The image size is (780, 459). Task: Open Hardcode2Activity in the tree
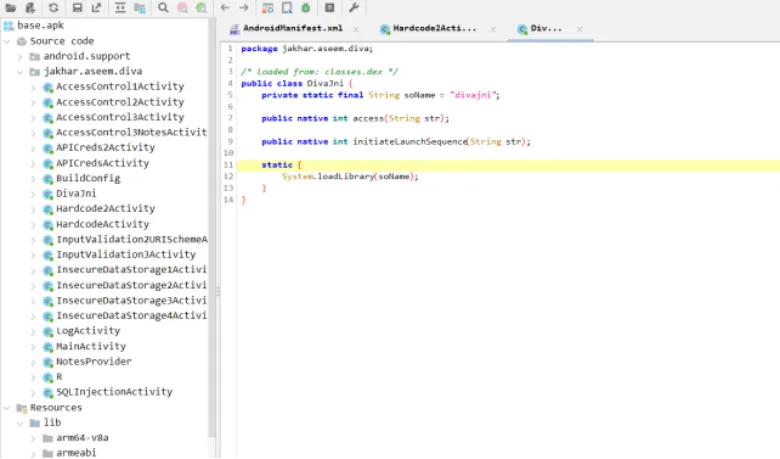point(105,208)
